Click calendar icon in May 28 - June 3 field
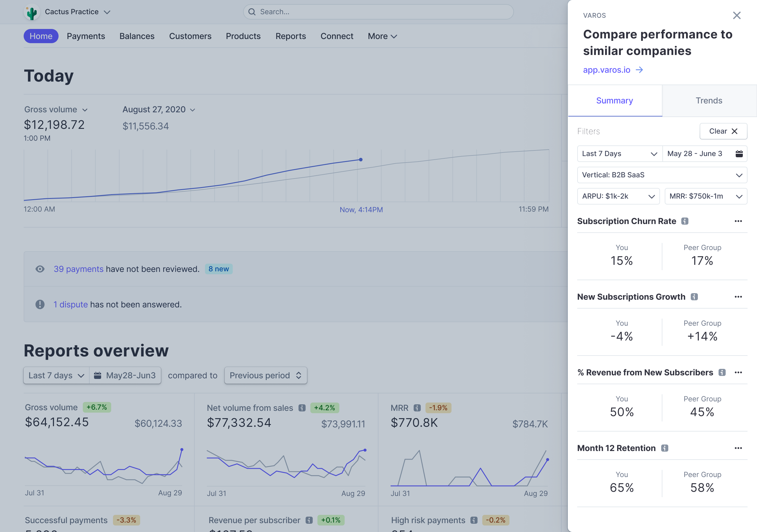 [x=739, y=154]
